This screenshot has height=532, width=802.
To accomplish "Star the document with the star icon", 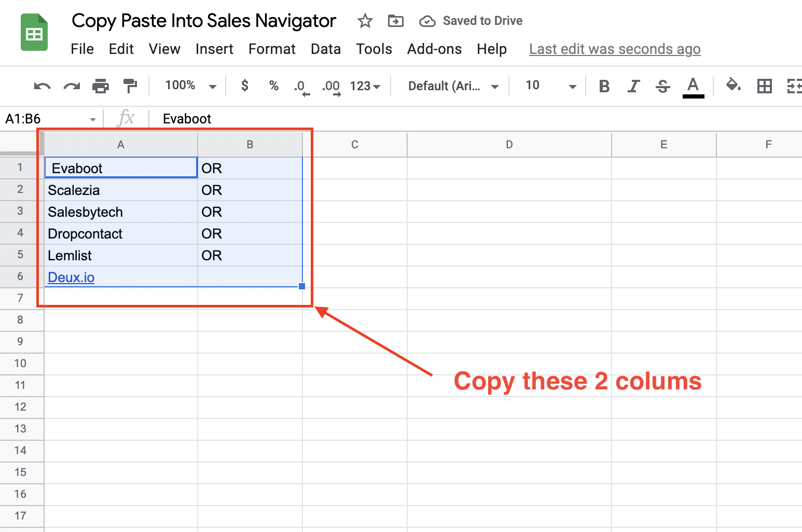I will click(365, 21).
